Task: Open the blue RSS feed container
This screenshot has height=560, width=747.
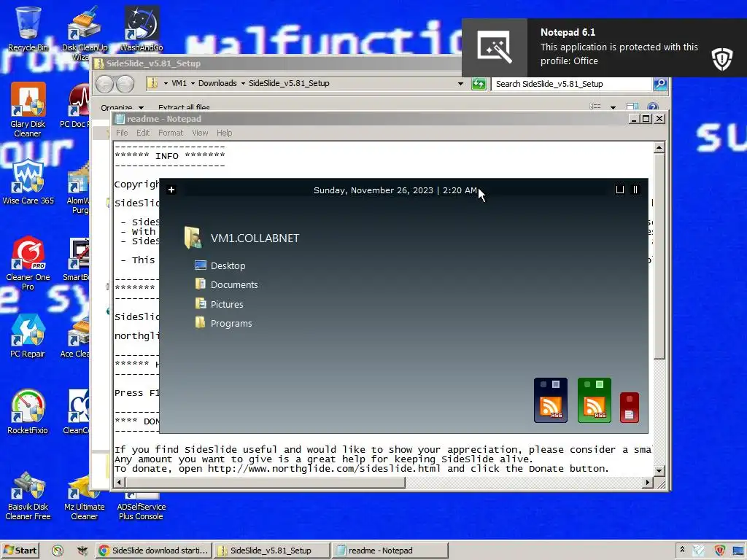Action: 551,400
